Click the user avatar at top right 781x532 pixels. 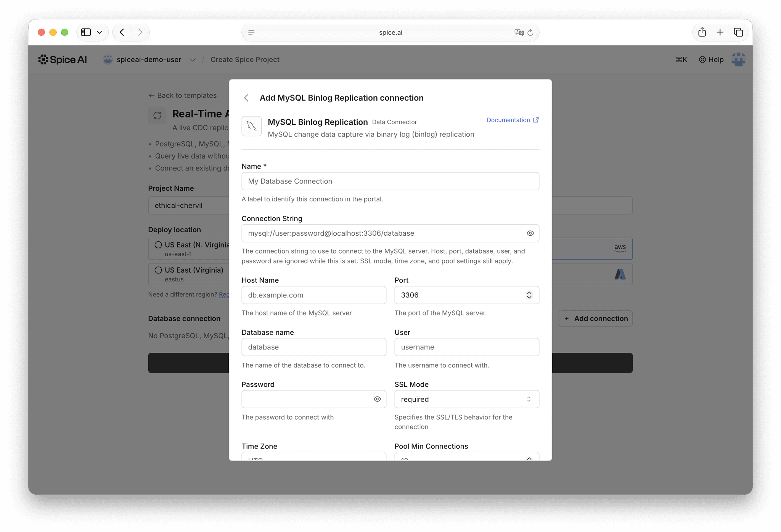point(739,59)
